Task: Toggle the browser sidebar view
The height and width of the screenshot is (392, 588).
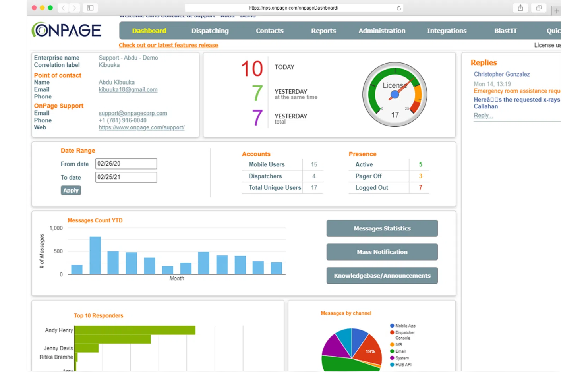Action: (x=90, y=8)
